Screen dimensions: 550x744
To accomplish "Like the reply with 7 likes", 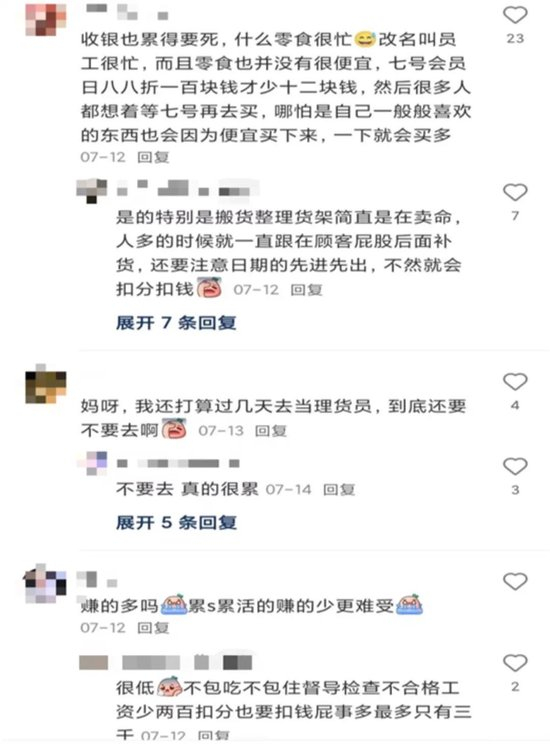I will pos(515,192).
